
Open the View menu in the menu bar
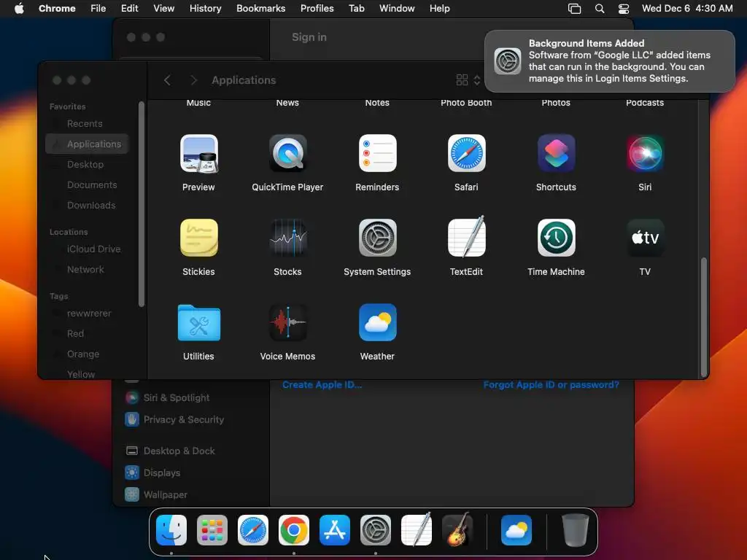click(x=164, y=9)
